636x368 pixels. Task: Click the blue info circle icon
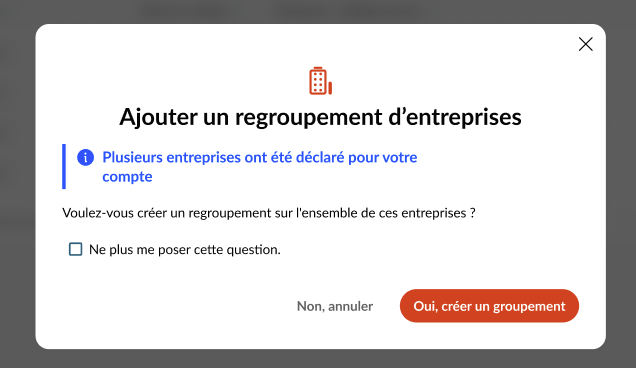click(x=86, y=157)
